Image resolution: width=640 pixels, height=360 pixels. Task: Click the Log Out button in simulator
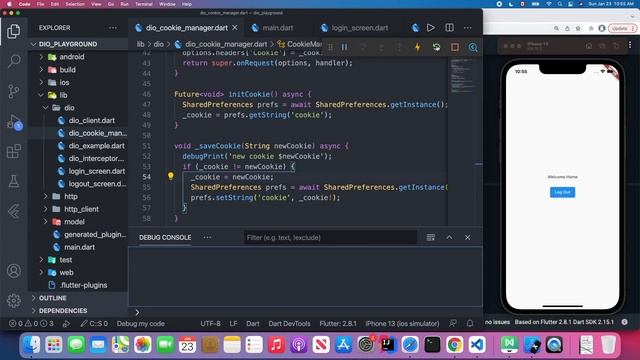(x=562, y=192)
